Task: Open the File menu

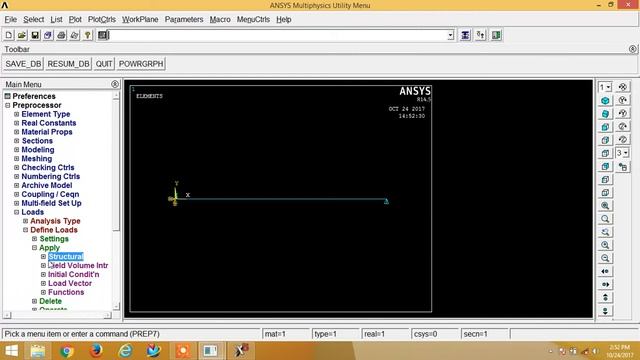Action: point(11,19)
